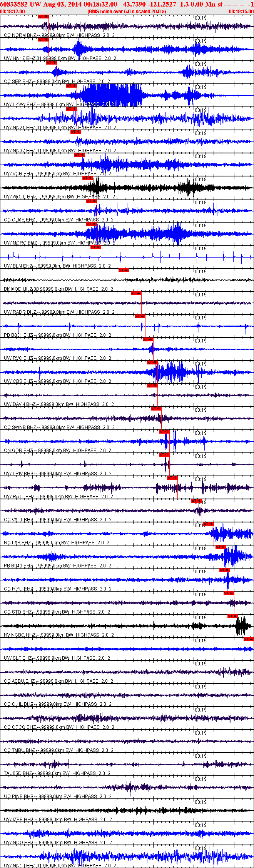The height and width of the screenshot is (868, 254).
Task: Select the UW.VCR EHZ trace label
Action: 58,174
